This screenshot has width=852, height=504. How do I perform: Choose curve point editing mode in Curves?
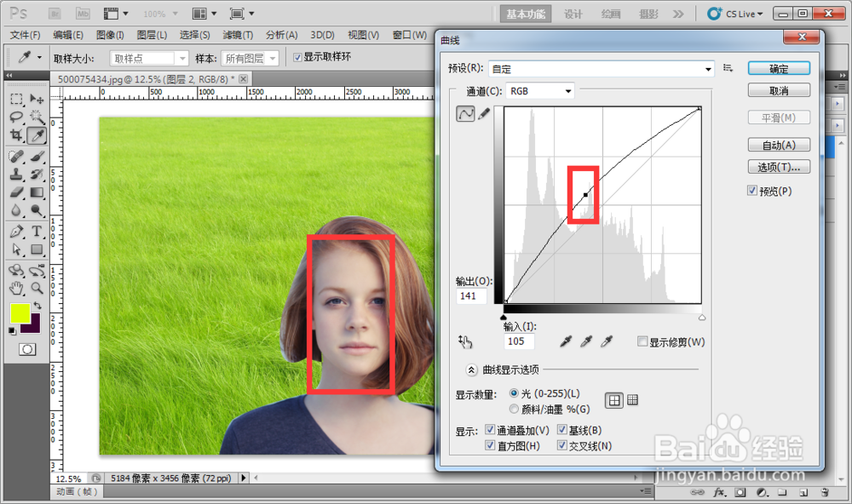click(465, 114)
